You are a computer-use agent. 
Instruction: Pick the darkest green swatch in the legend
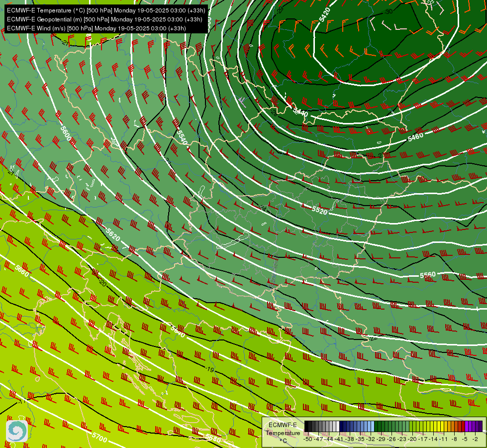click(376, 426)
